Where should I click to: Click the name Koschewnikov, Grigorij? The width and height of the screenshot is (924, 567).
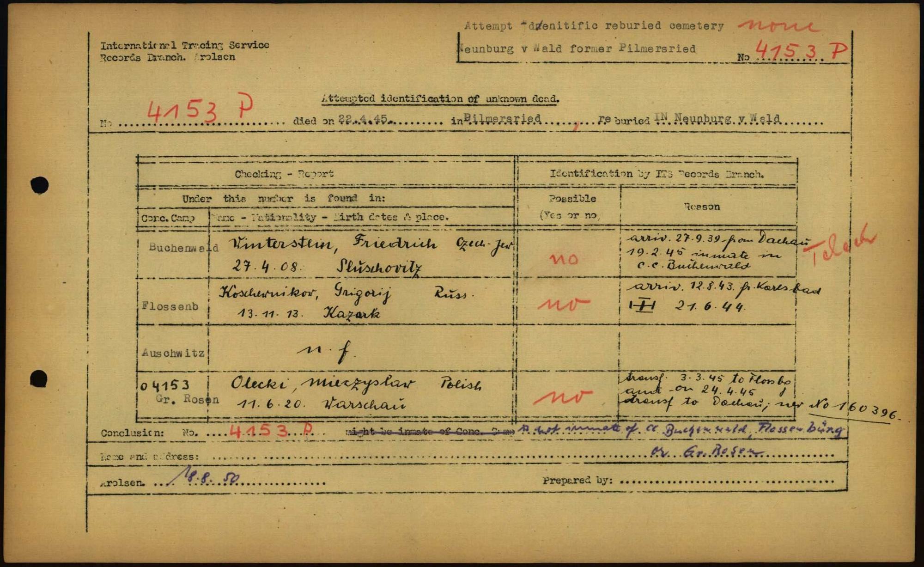coord(305,293)
